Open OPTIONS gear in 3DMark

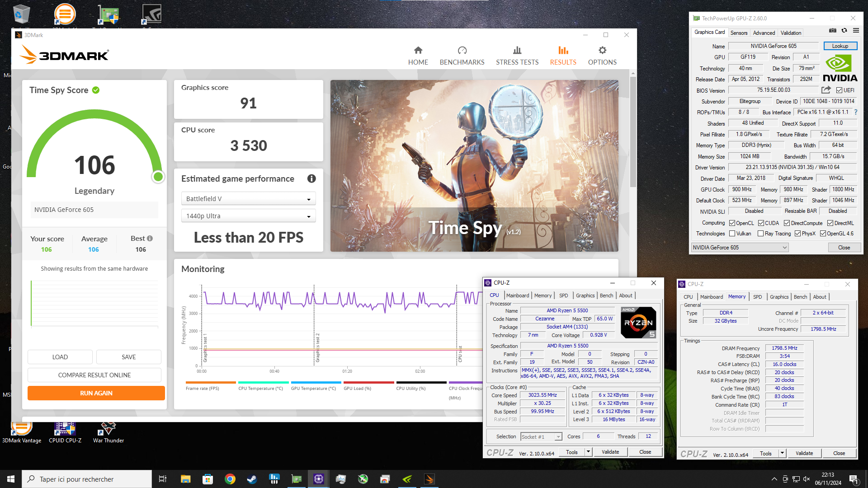point(602,50)
